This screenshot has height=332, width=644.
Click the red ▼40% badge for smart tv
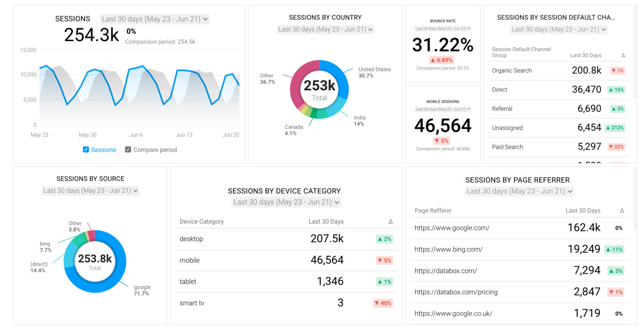pyautogui.click(x=383, y=303)
